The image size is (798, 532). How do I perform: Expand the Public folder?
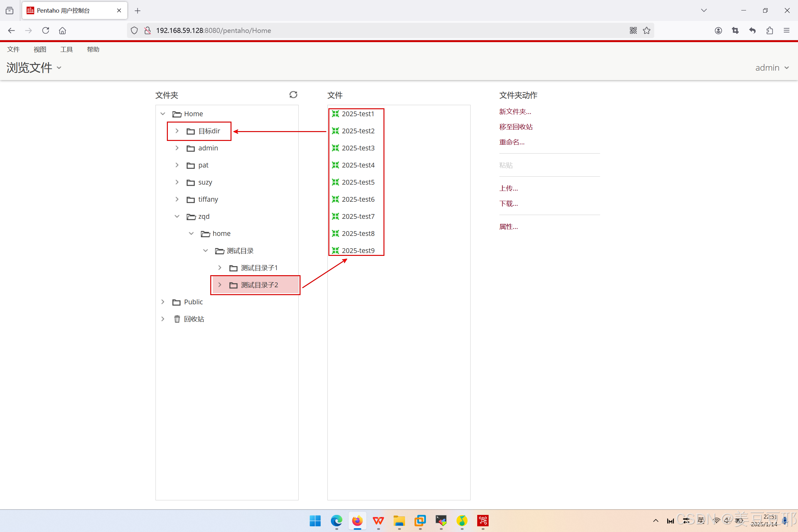(x=162, y=302)
